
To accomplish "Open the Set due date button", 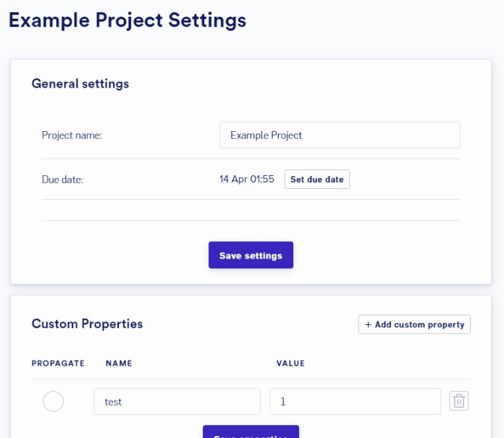I will point(317,180).
